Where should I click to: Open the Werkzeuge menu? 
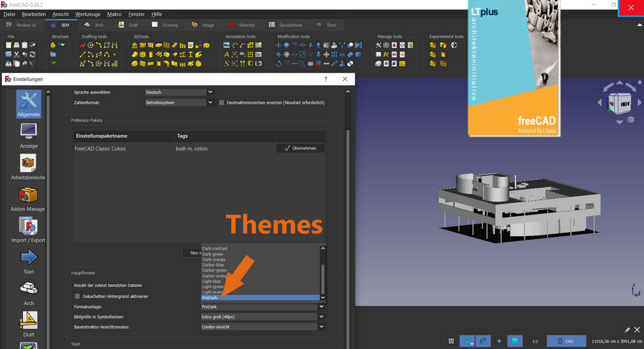(88, 14)
